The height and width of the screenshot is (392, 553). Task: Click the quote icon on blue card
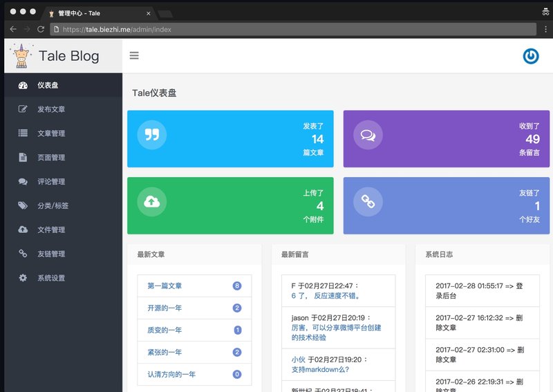coord(152,135)
